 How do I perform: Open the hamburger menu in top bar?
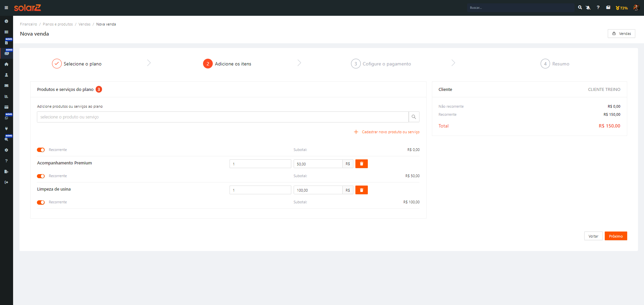tap(6, 8)
